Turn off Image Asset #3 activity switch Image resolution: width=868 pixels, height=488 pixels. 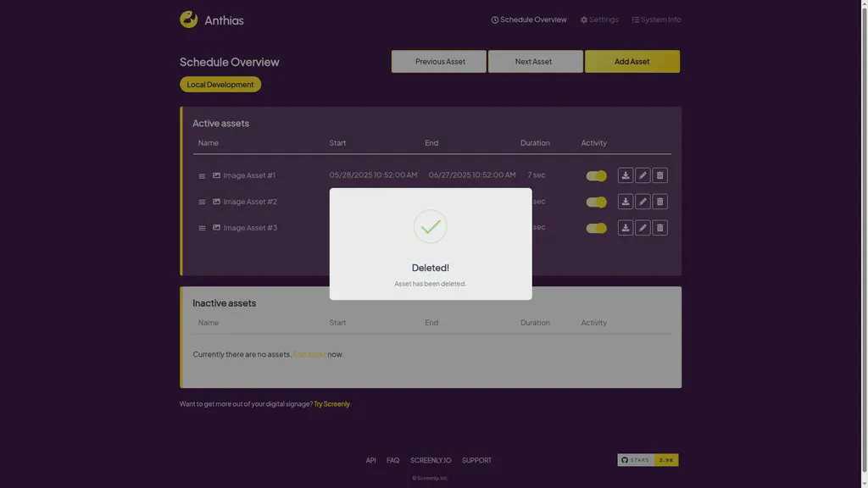(x=595, y=227)
